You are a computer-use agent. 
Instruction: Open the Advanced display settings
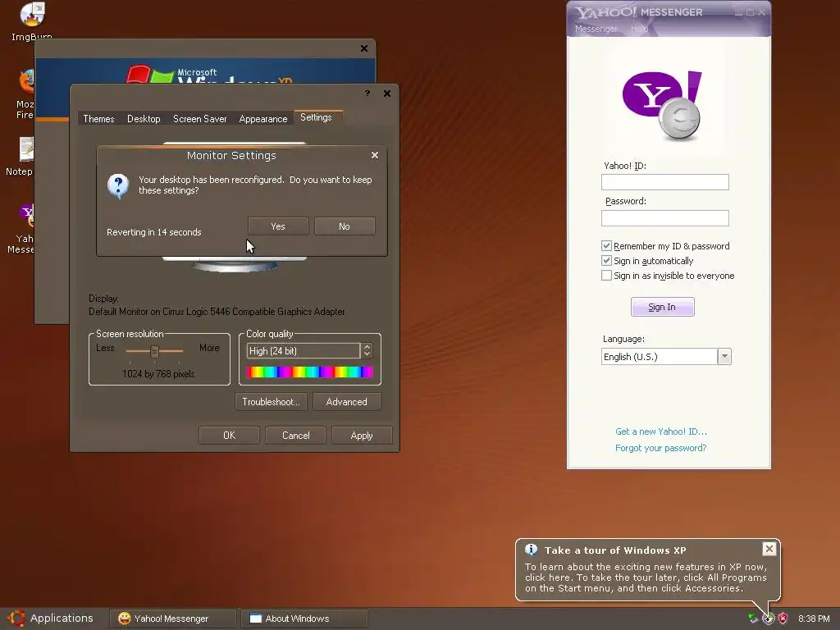347,402
